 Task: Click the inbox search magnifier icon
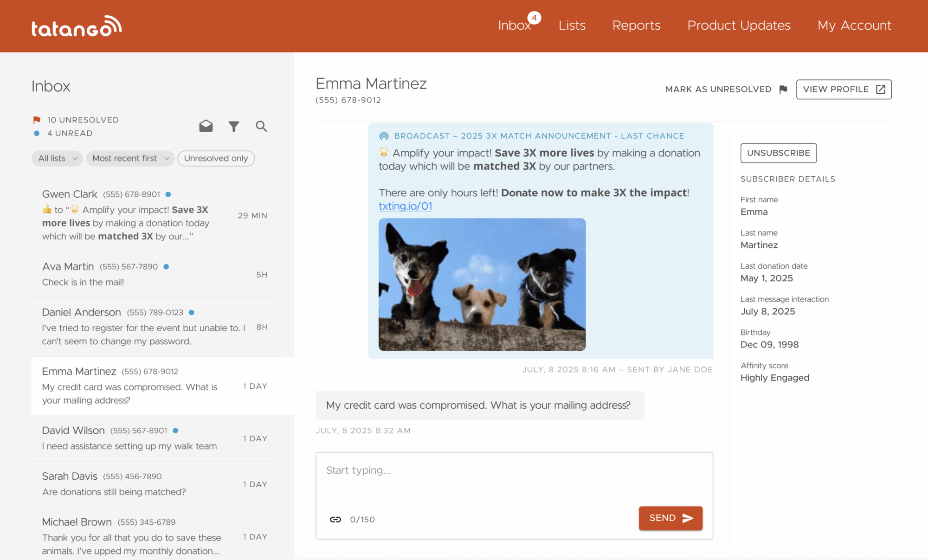click(261, 126)
